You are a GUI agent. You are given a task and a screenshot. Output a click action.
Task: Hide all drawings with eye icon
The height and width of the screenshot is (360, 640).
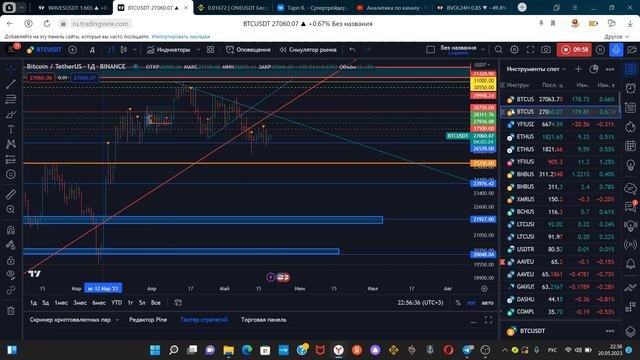pyautogui.click(x=11, y=275)
